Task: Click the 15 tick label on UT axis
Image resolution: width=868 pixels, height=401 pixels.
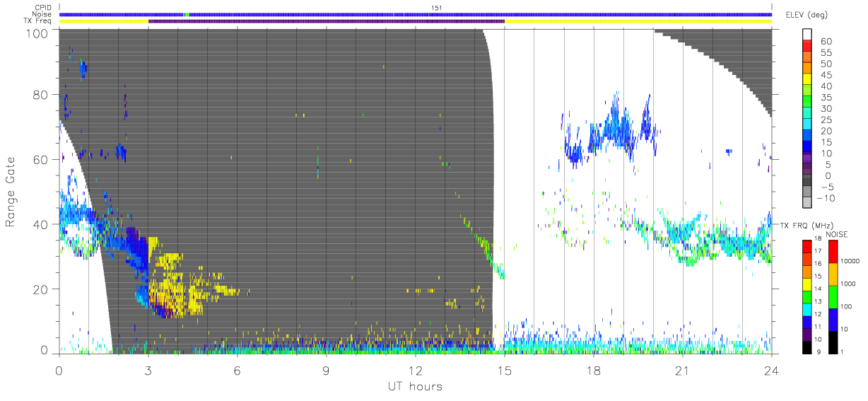Action: 505,370
